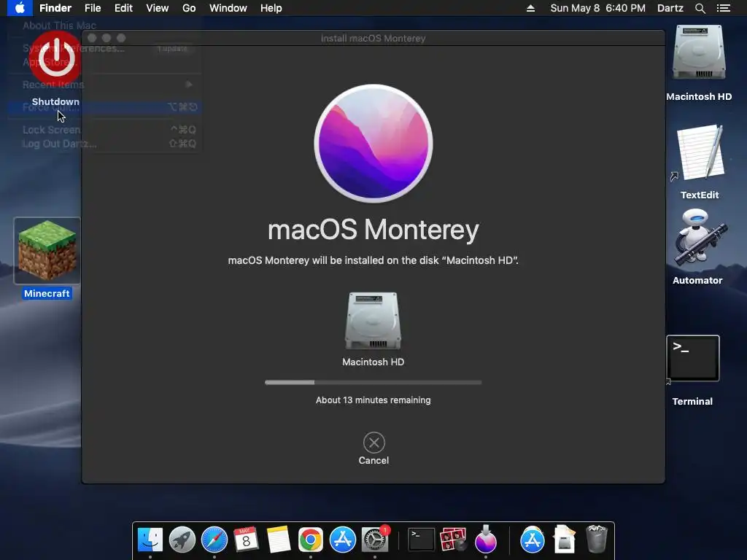Click the Dartz user name

(x=670, y=8)
